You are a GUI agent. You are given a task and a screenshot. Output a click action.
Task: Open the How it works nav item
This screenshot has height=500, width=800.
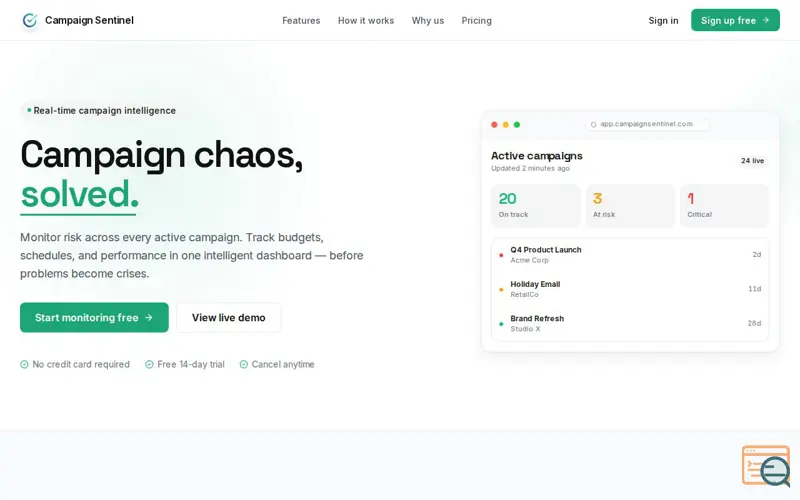coord(366,20)
